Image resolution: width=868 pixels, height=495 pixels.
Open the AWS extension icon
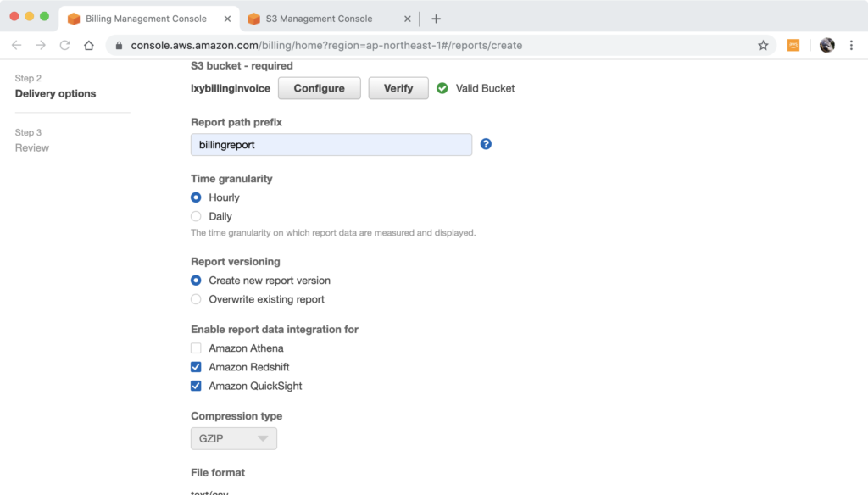pos(793,46)
